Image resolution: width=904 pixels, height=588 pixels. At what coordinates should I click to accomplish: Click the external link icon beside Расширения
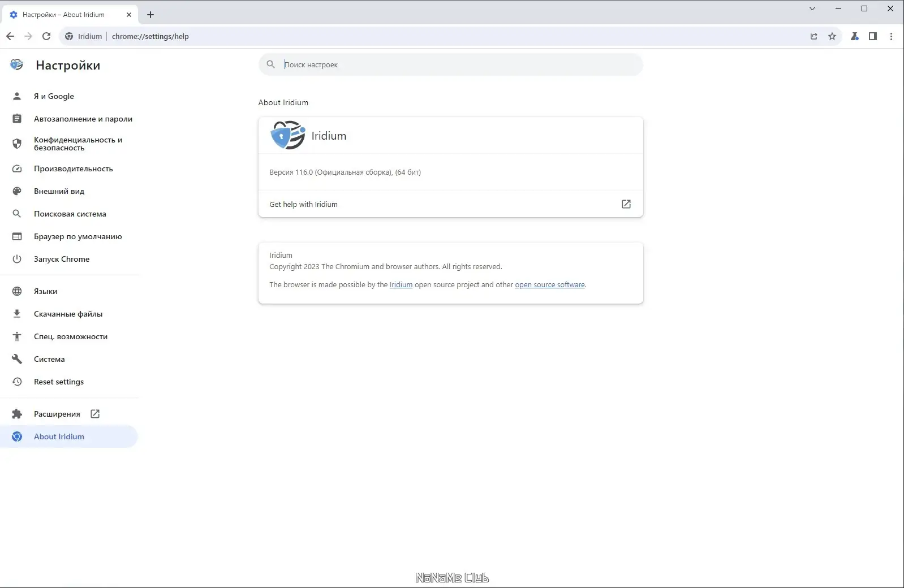(95, 414)
